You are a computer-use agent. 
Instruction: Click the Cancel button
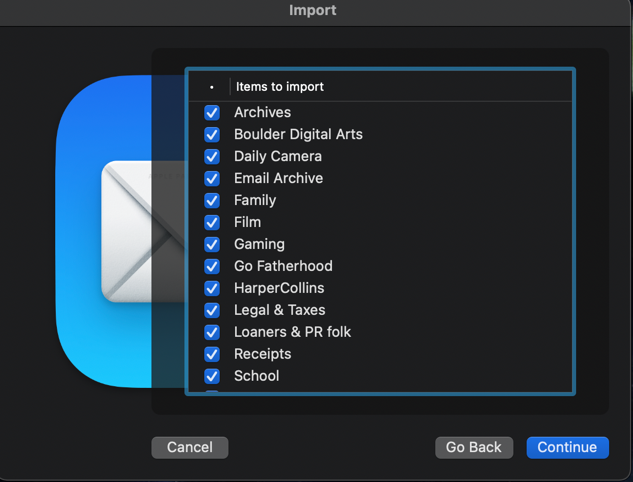click(190, 447)
